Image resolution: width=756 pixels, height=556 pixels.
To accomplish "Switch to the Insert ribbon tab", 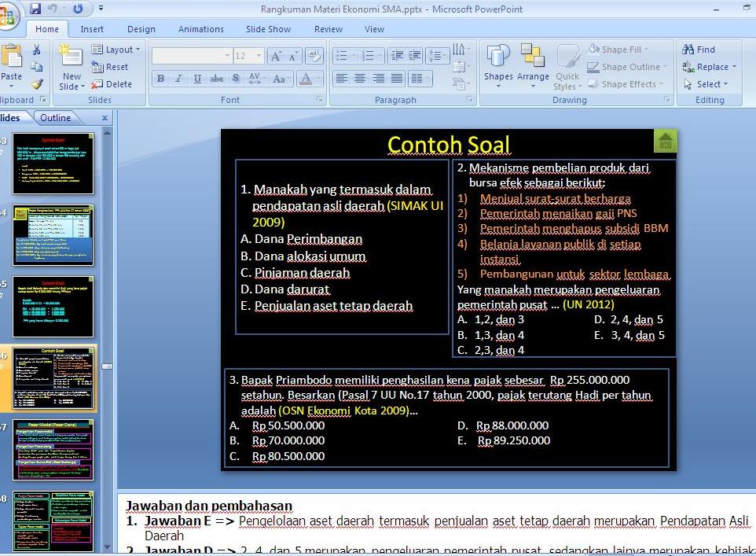I will [92, 28].
